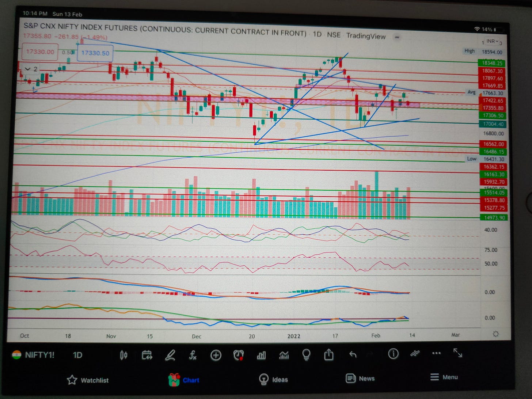Open the fx indicators list
Image resolution: width=532 pixels, height=399 pixels.
pos(193,355)
